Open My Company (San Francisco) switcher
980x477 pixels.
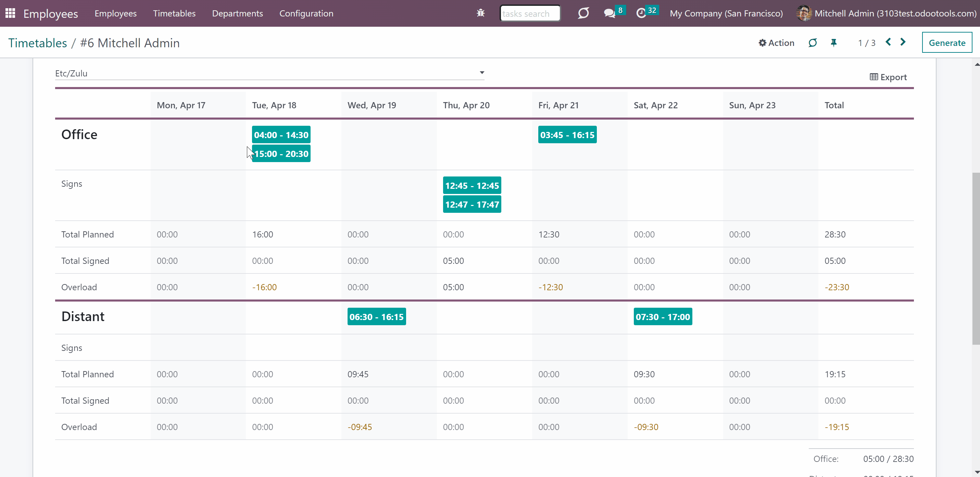(726, 13)
